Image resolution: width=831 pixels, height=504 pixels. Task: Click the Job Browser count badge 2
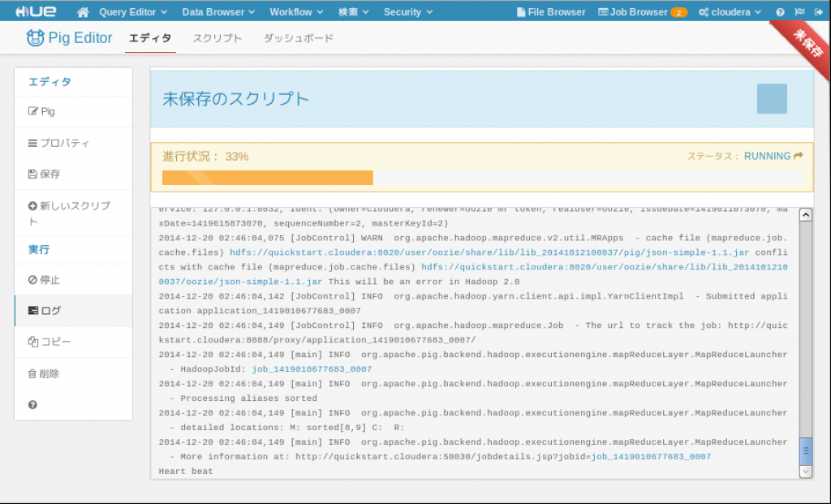(679, 12)
